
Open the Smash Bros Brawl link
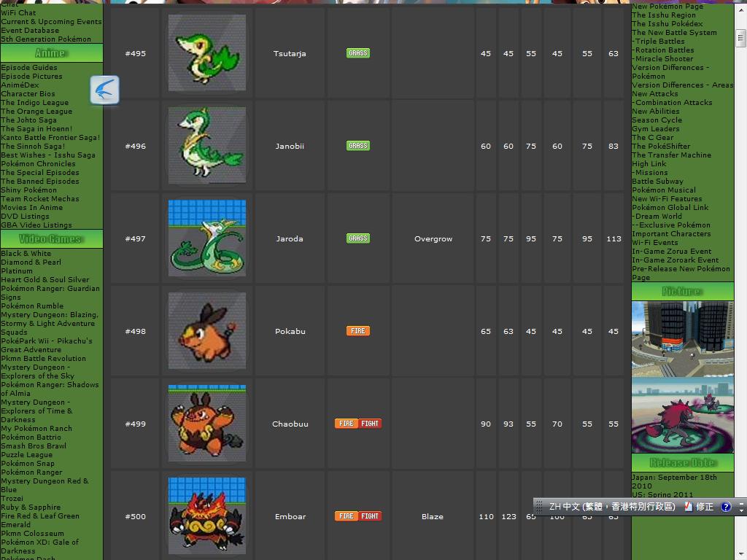pos(34,446)
